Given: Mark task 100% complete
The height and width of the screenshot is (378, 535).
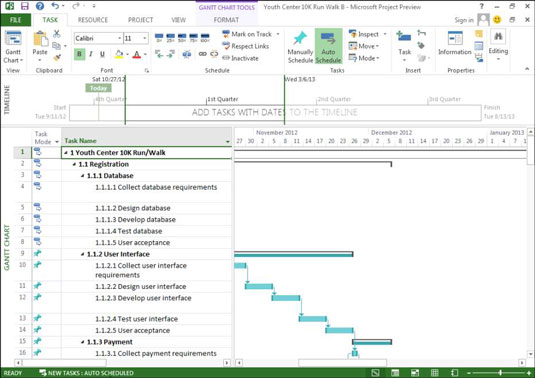Looking at the screenshot, I should tap(205, 38).
